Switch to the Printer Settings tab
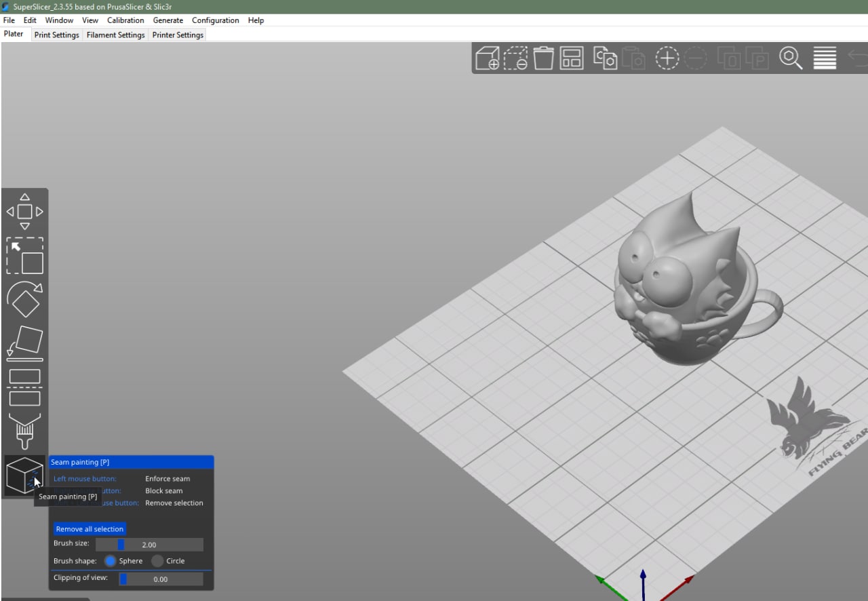This screenshot has width=868, height=601. coord(178,35)
